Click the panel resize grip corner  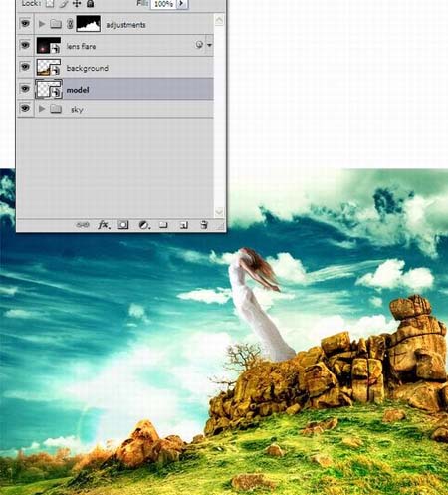point(221,226)
